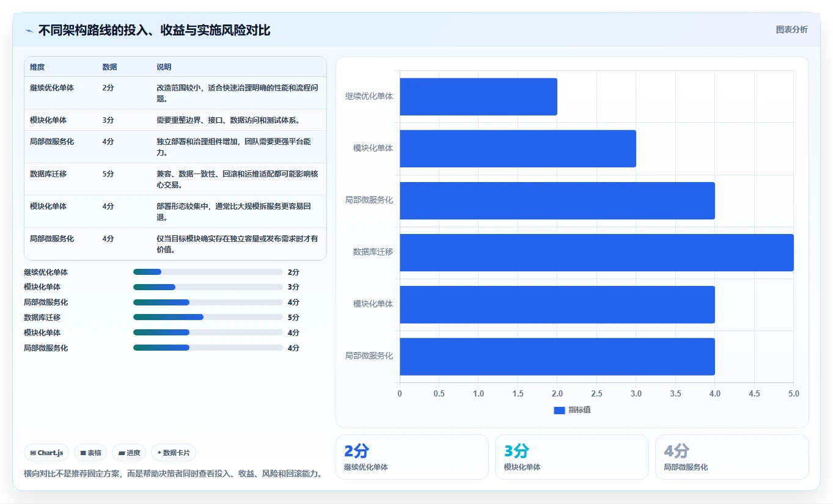The height and width of the screenshot is (504, 833).
Task: Click the 维度 column header in the table
Action: tap(37, 67)
